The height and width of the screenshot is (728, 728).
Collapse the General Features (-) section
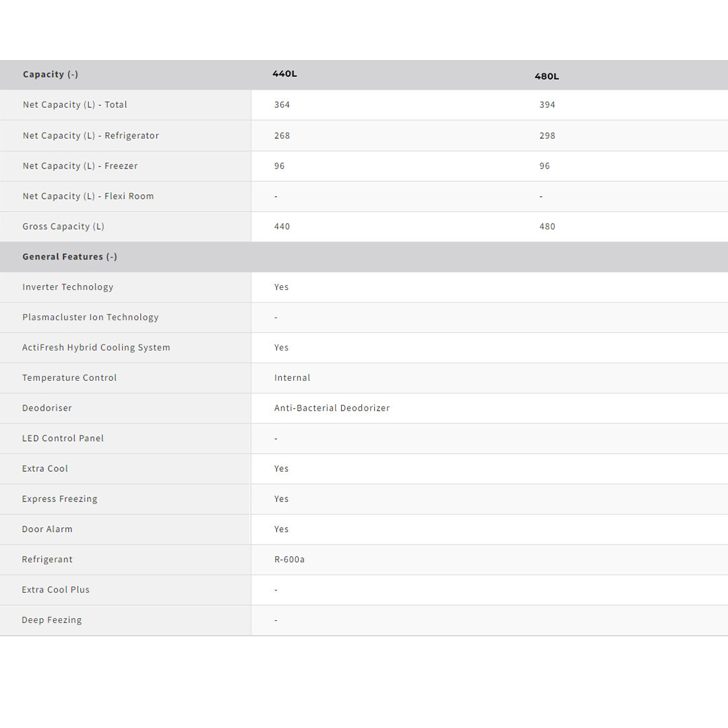69,257
